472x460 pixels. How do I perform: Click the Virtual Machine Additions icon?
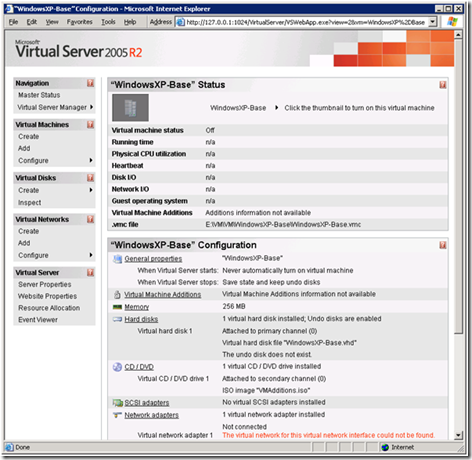(x=117, y=294)
